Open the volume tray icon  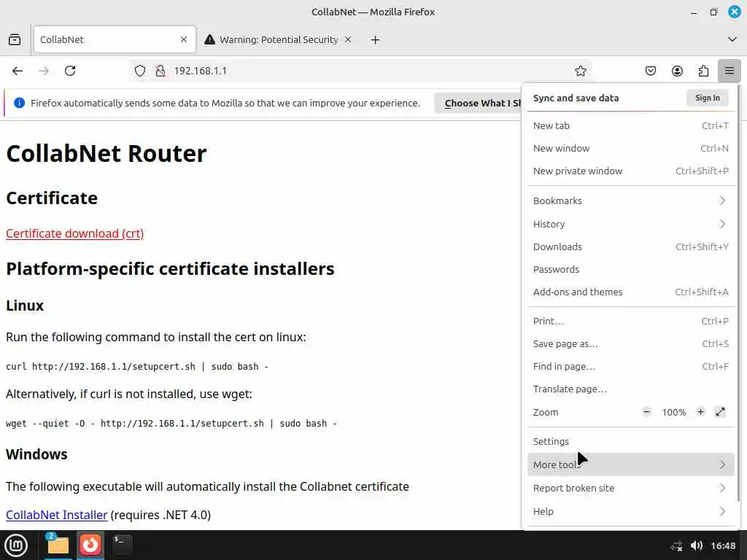pos(697,545)
